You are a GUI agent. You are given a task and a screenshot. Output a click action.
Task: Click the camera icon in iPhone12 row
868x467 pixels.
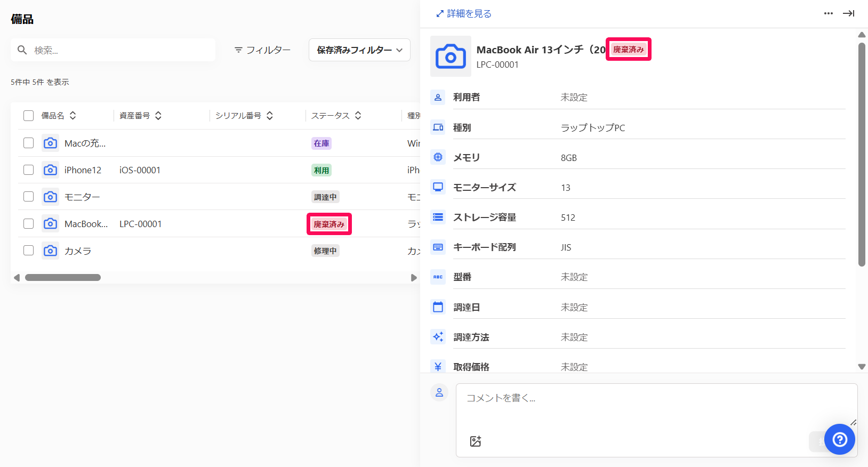click(x=50, y=170)
